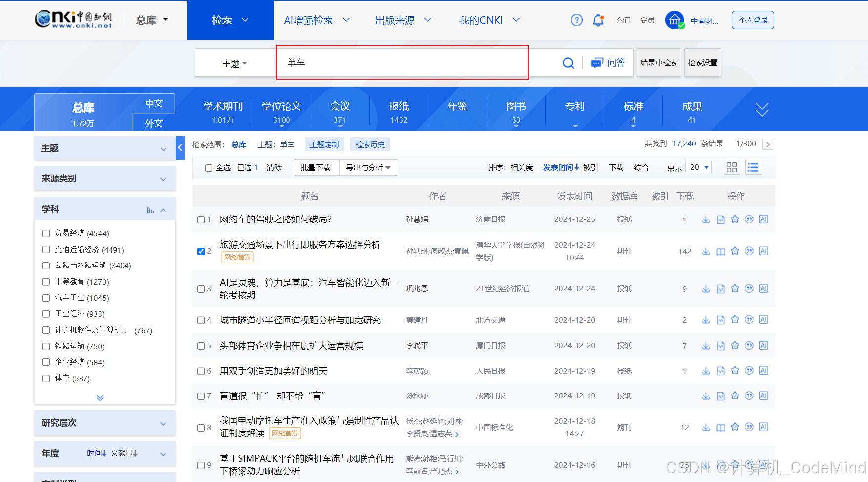Image resolution: width=868 pixels, height=482 pixels.
Task: Click the institution account avatar icon
Action: [674, 20]
